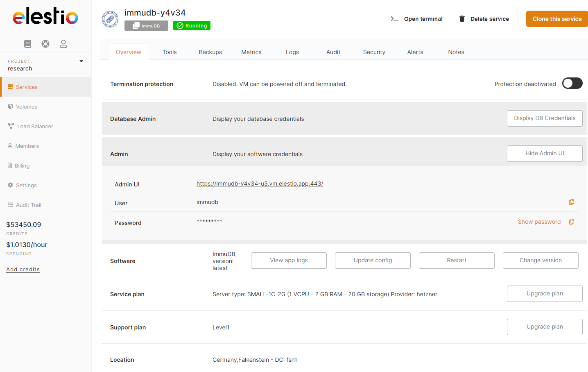Open the Notes tab
The image size is (588, 372).
pos(456,52)
